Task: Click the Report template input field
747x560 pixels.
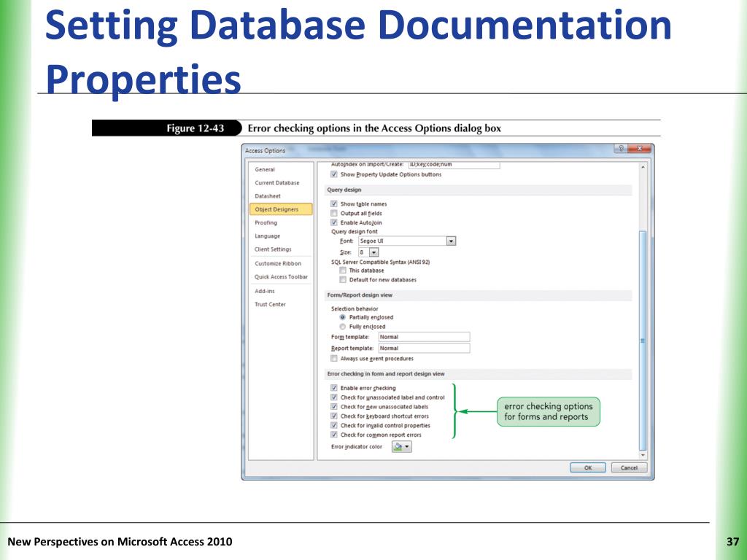Action: point(424,348)
